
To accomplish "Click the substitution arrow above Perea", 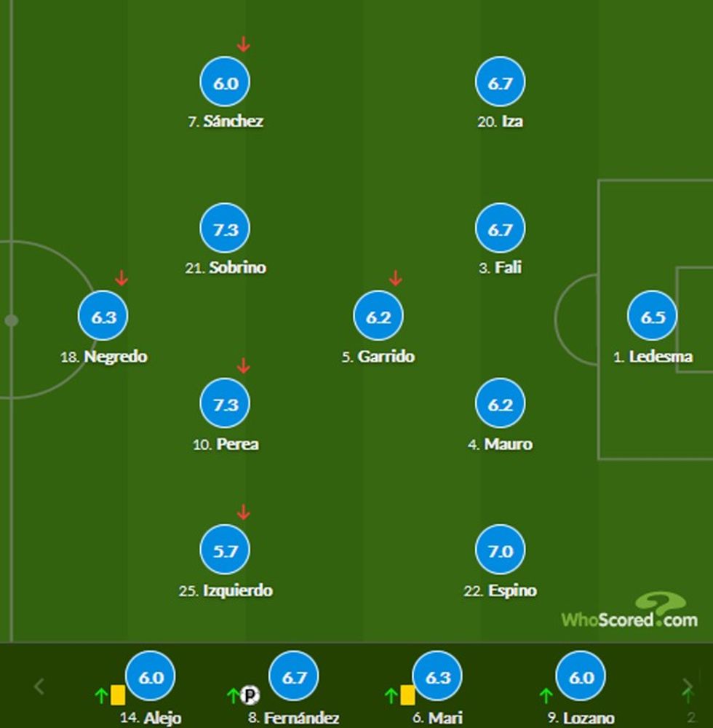I will [244, 366].
